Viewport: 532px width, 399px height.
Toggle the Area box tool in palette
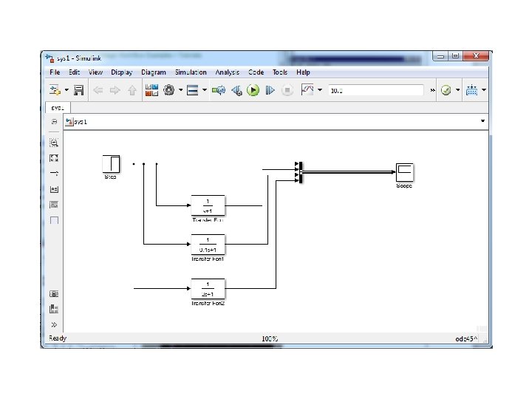(54, 220)
